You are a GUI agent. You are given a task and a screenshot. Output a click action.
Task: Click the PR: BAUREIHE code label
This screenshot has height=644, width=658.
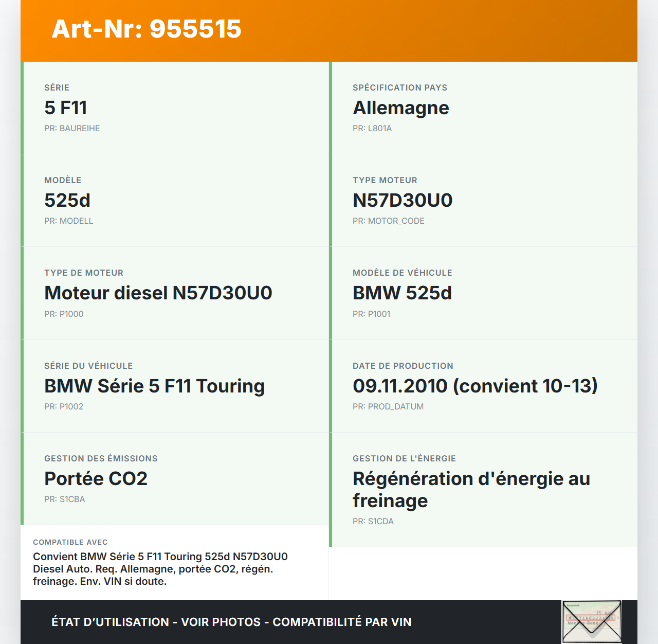[x=72, y=129]
